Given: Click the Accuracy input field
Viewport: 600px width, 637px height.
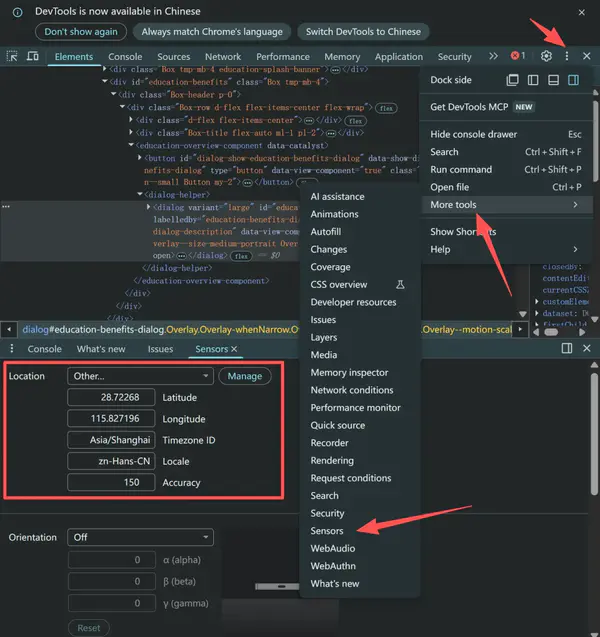Looking at the screenshot, I should click(111, 482).
